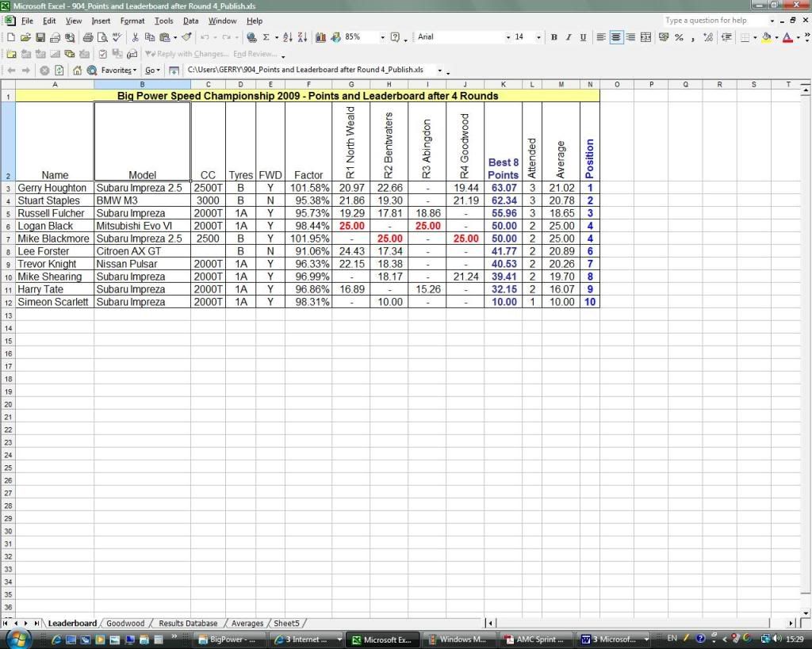The height and width of the screenshot is (649, 812).
Task: Select row 6 header
Action: point(8,226)
